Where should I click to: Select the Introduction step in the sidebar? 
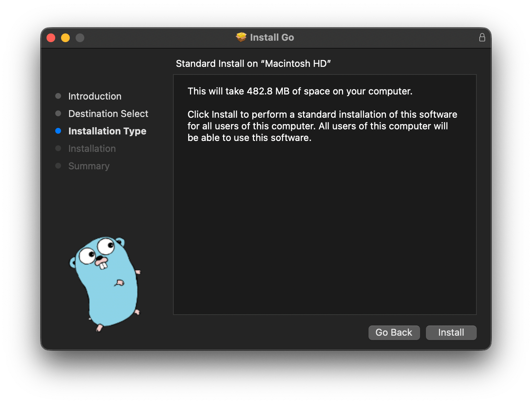pyautogui.click(x=94, y=96)
